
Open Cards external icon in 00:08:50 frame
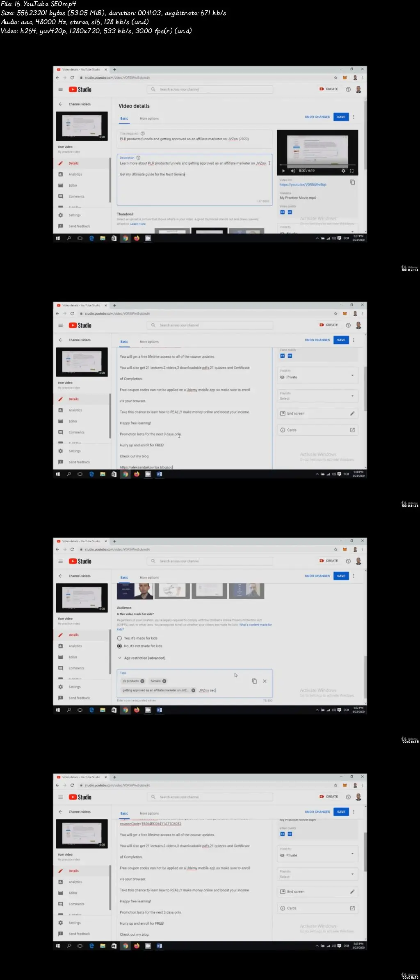click(352, 908)
